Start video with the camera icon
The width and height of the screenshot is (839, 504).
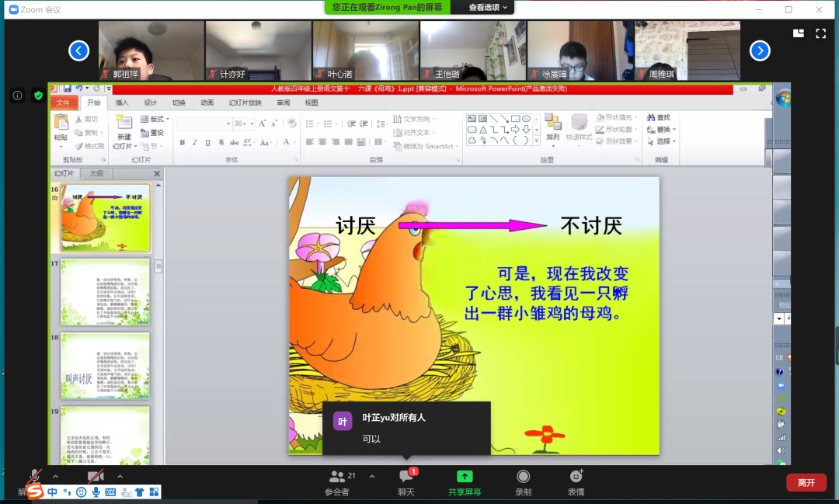point(96,475)
